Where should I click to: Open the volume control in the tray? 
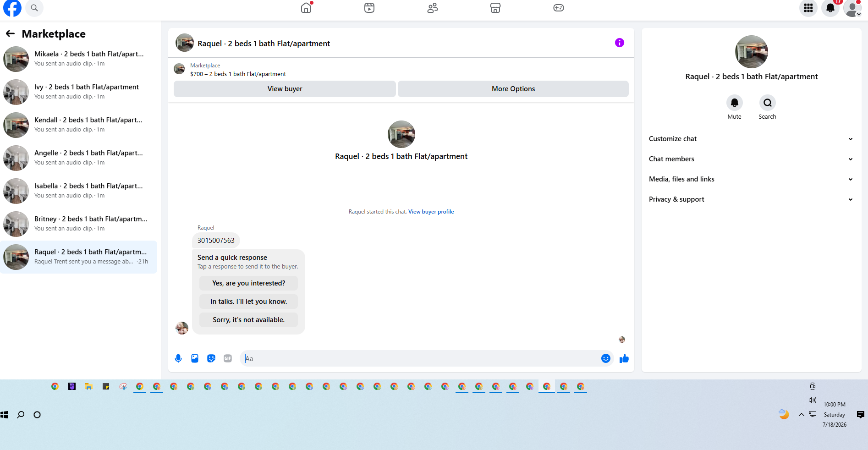tap(813, 400)
